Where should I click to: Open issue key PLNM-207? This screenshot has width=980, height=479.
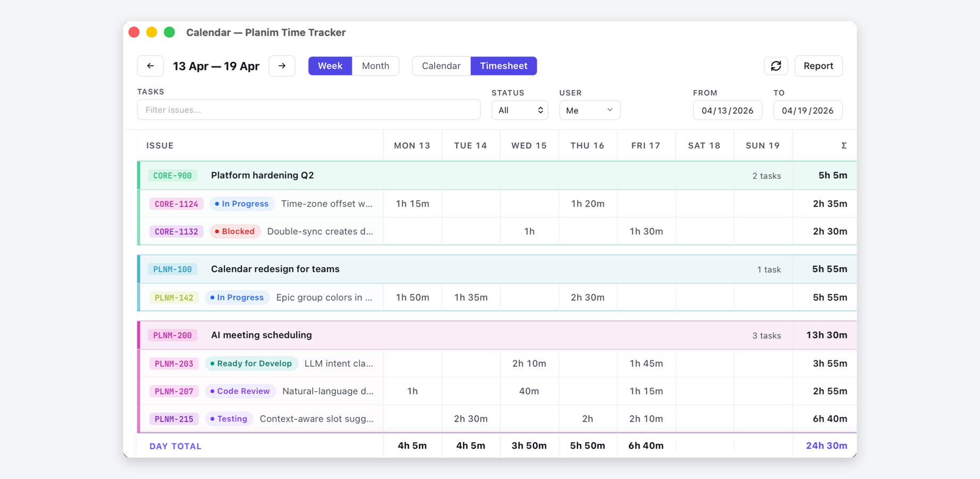174,391
